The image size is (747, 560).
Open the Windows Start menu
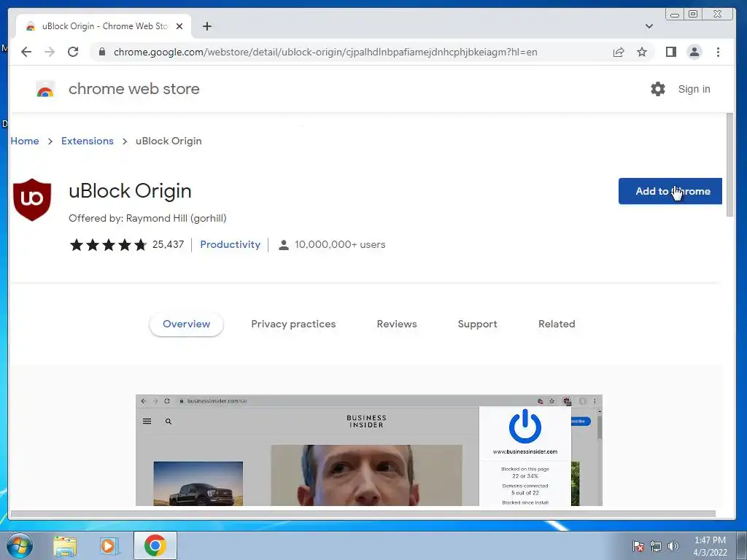(20, 545)
